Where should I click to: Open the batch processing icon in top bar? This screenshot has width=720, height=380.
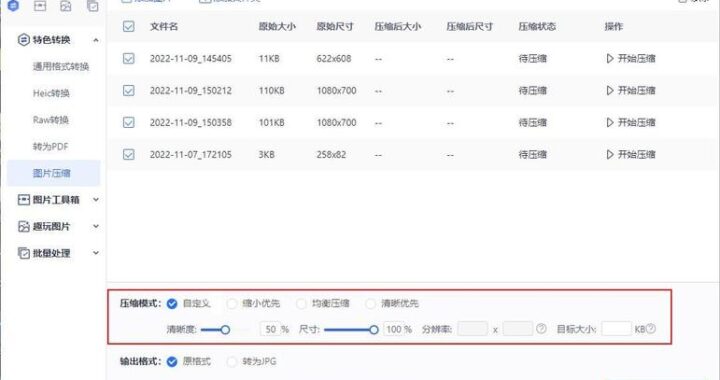[92, 6]
